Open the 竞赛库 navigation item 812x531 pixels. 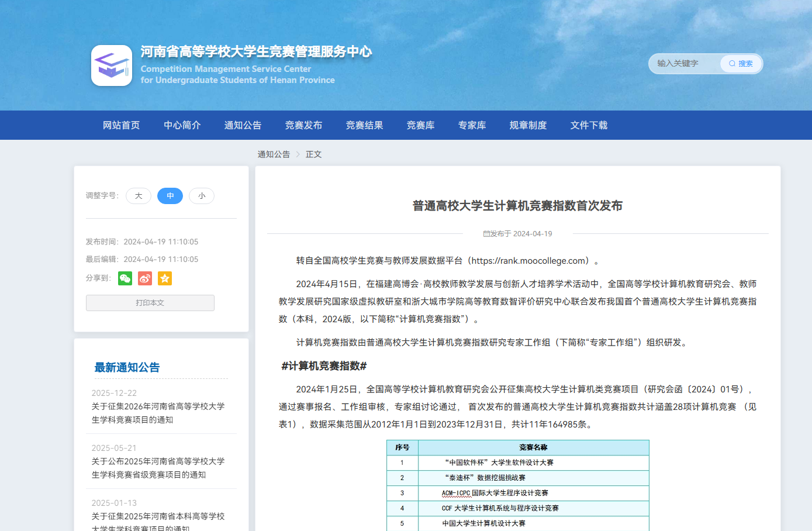(x=421, y=125)
